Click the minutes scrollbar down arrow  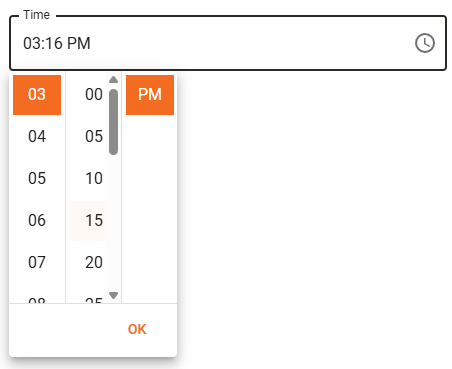pos(114,295)
